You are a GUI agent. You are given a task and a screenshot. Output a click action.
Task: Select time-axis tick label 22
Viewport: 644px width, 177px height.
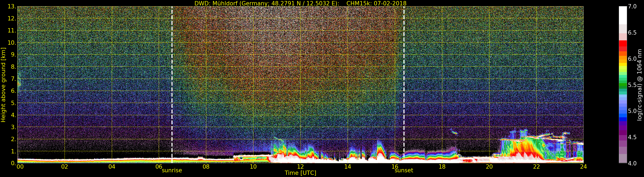[x=536, y=167]
